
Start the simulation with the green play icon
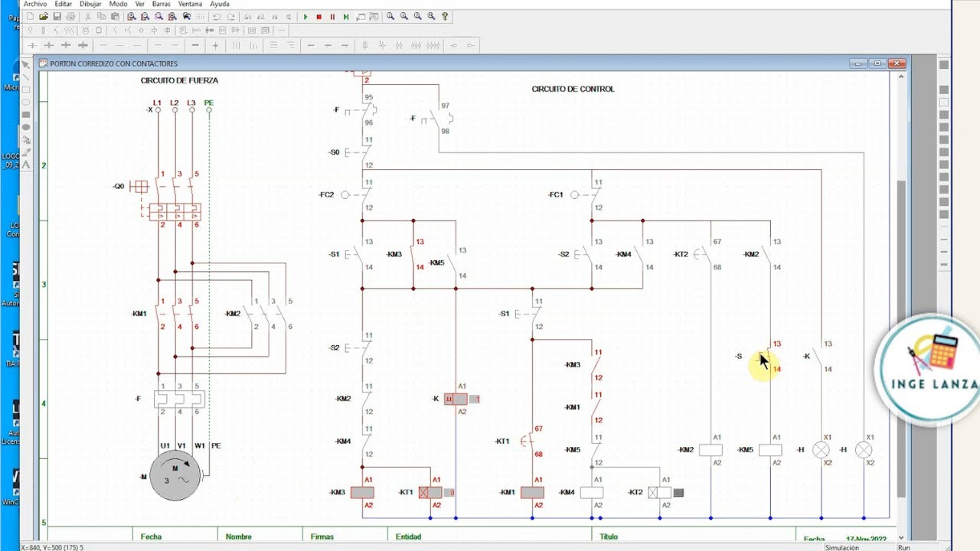[x=305, y=16]
